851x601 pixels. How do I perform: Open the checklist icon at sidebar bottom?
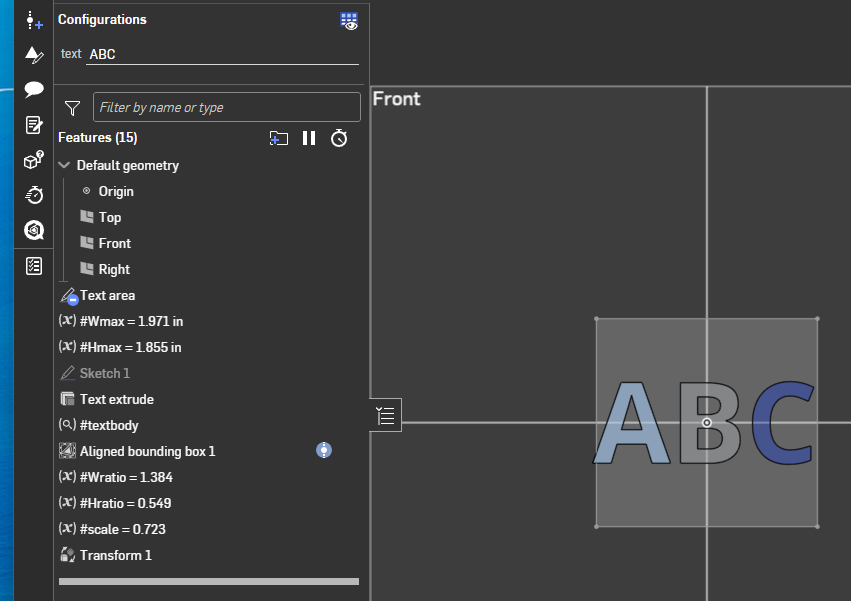[x=34, y=266]
